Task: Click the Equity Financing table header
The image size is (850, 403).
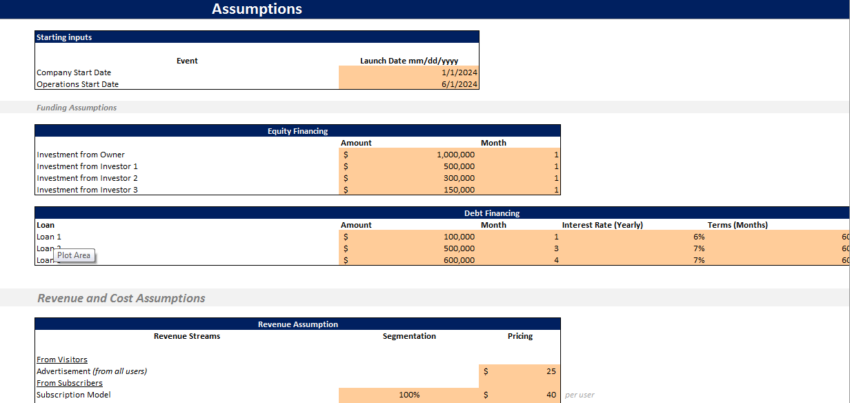Action: click(298, 131)
